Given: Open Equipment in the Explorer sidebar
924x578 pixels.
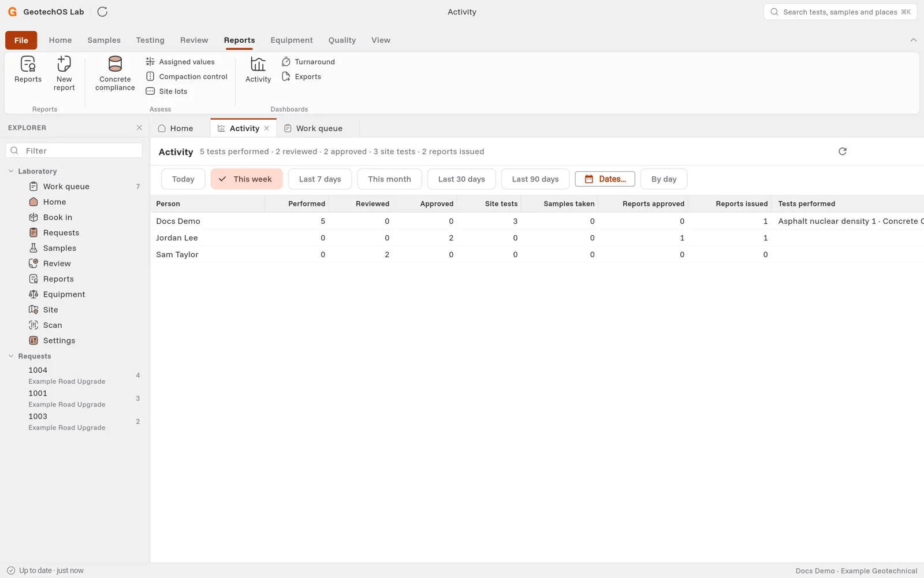Looking at the screenshot, I should 74,294.
